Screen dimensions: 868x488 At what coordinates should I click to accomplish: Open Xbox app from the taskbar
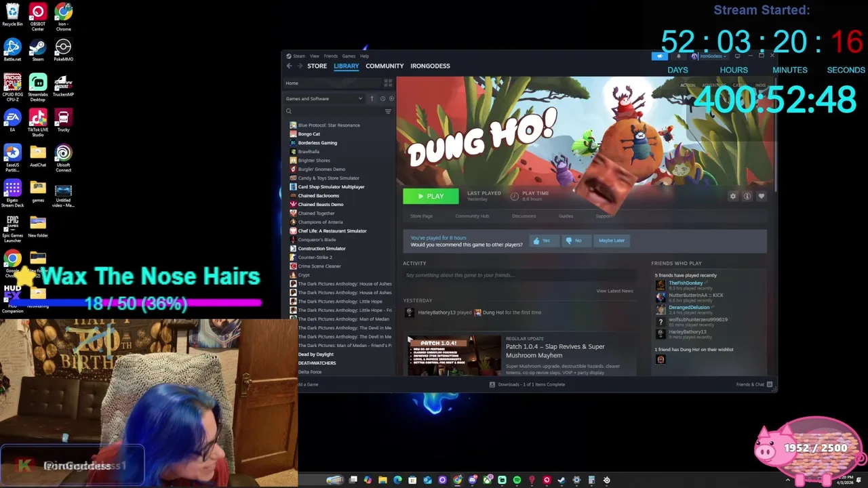point(488,480)
